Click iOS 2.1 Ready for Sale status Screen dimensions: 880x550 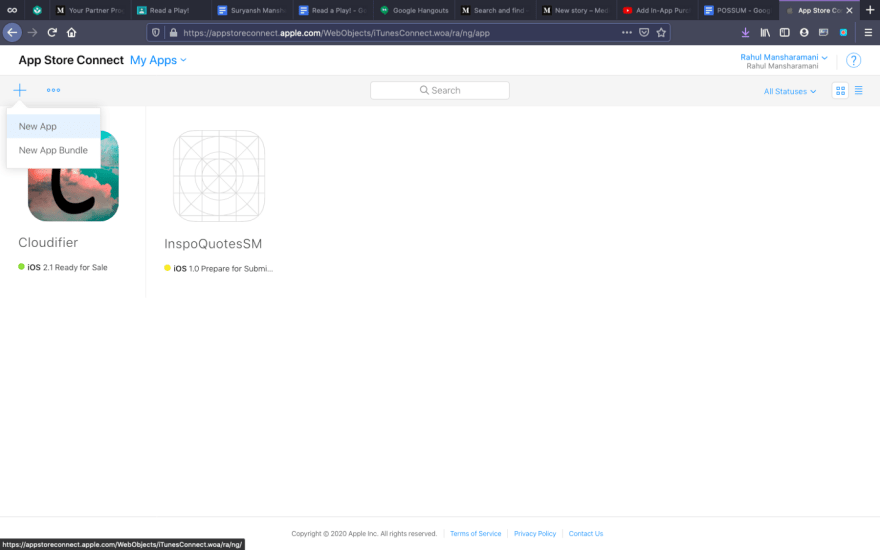[x=62, y=267]
